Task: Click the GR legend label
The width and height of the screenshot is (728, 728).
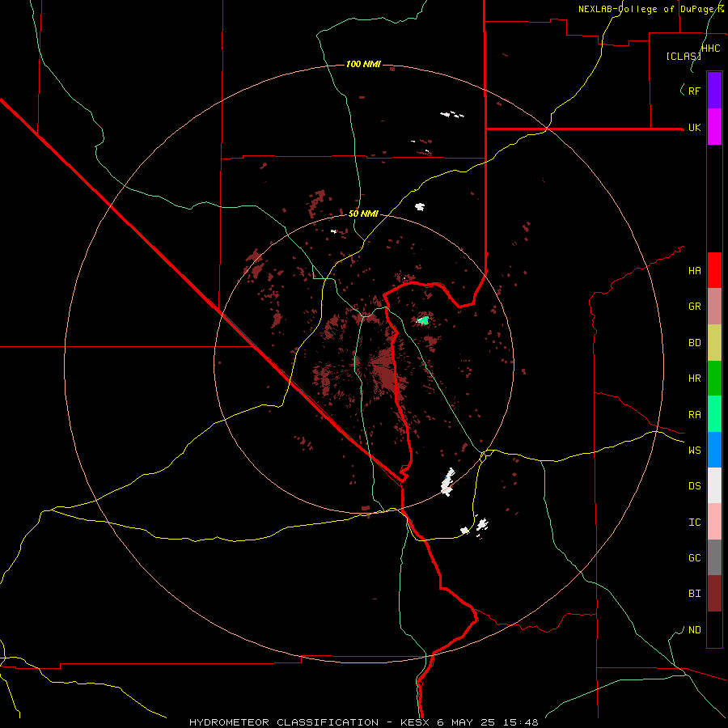Action: click(694, 307)
